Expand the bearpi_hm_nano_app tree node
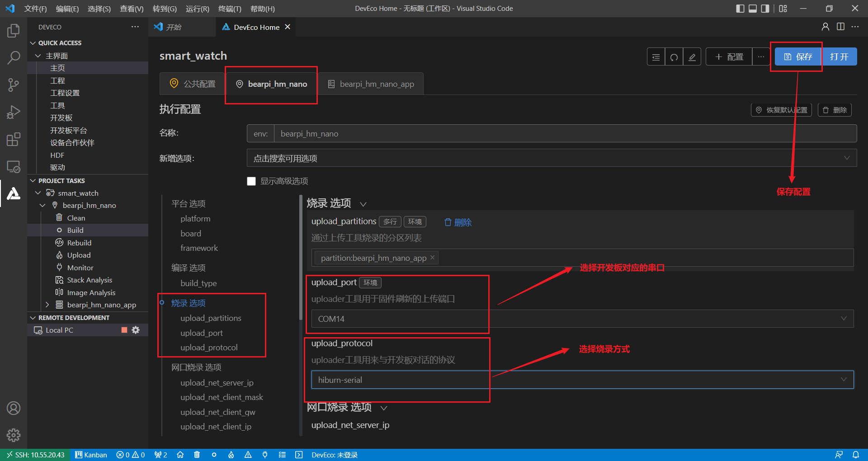 pyautogui.click(x=47, y=305)
